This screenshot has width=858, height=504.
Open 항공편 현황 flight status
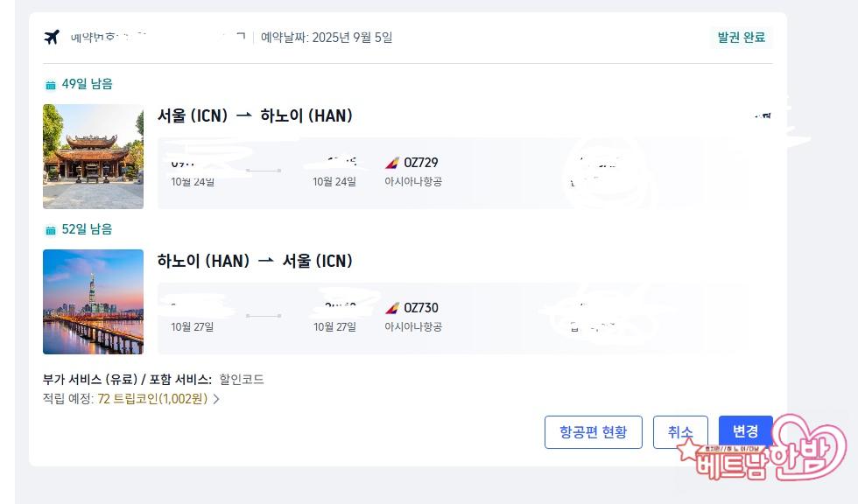[593, 432]
